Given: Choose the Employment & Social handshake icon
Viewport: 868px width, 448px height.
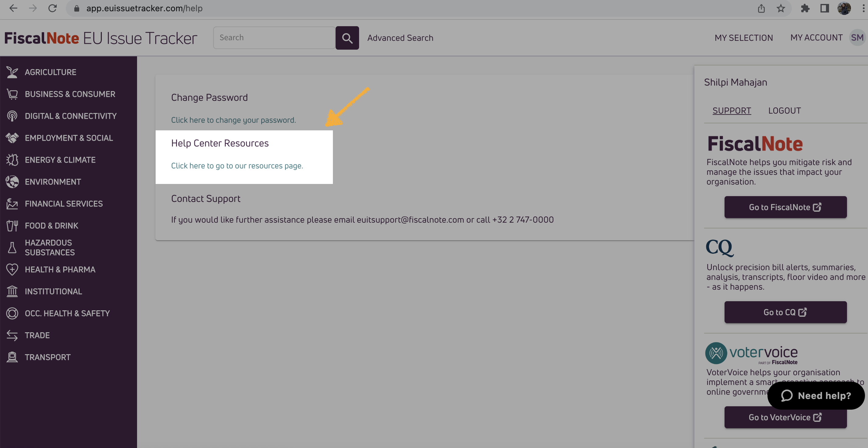Looking at the screenshot, I should coord(12,138).
